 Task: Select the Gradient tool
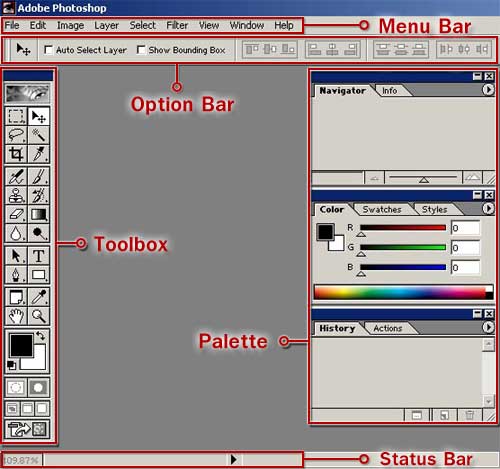pos(39,214)
